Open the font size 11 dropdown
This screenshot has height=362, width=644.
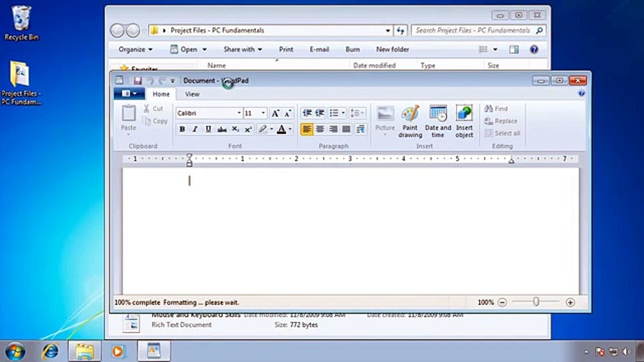click(263, 113)
